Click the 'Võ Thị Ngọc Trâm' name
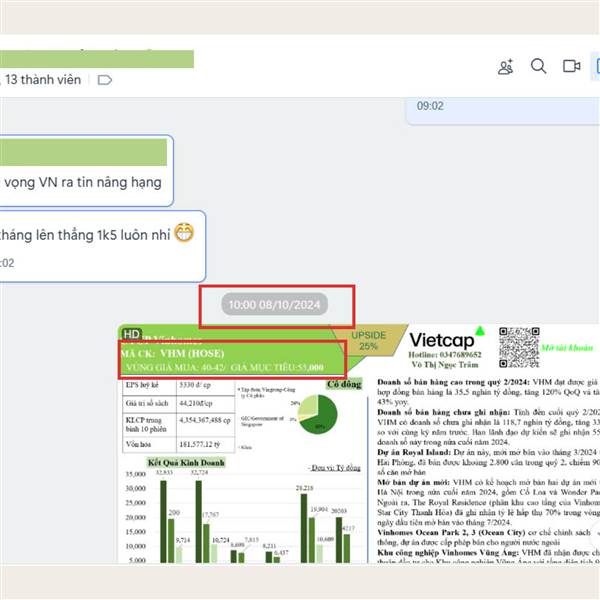 tap(445, 365)
